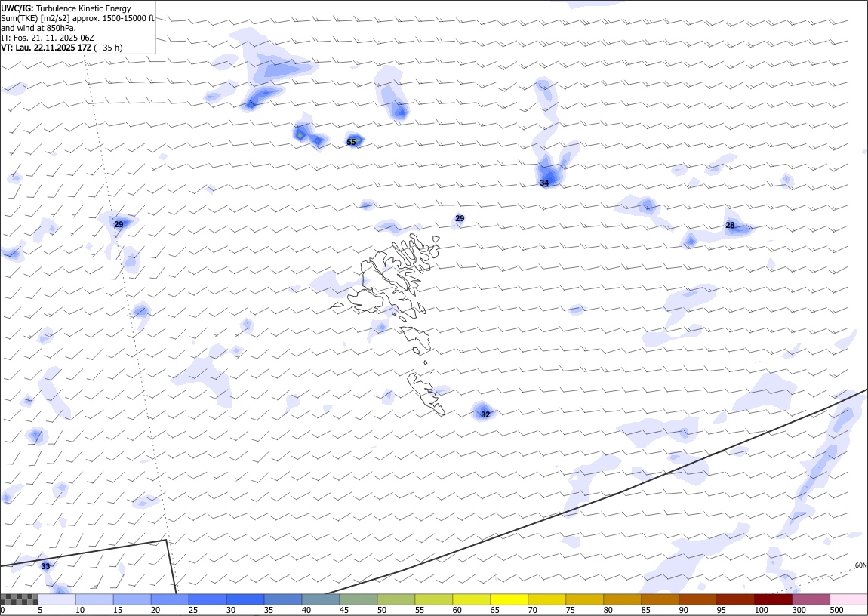Click the TKE value label 33

point(45,566)
